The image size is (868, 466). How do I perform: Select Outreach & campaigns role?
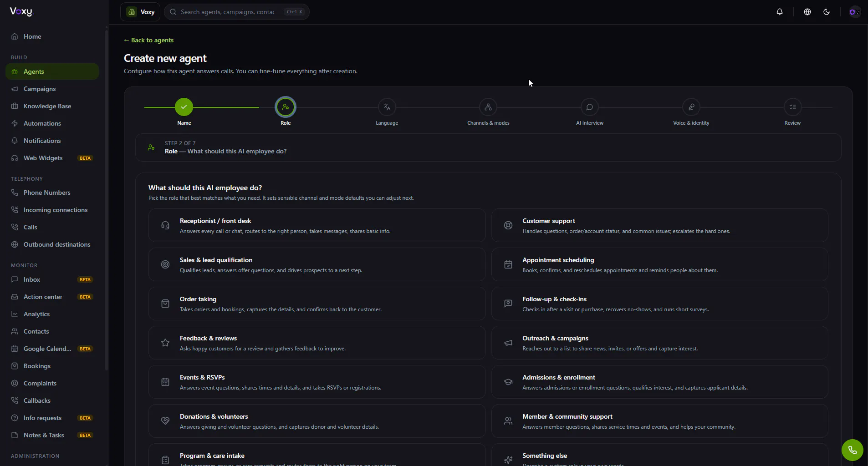click(x=659, y=343)
